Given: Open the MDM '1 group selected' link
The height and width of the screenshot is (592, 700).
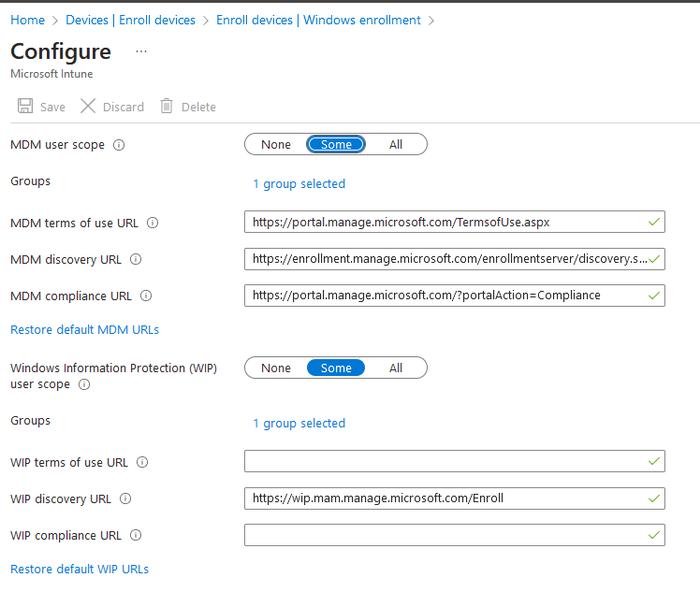Looking at the screenshot, I should (299, 183).
